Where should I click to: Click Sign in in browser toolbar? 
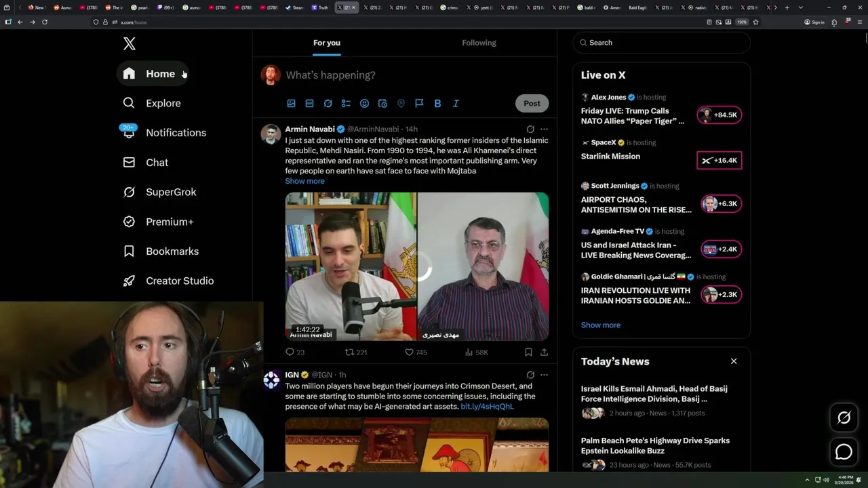pos(814,22)
